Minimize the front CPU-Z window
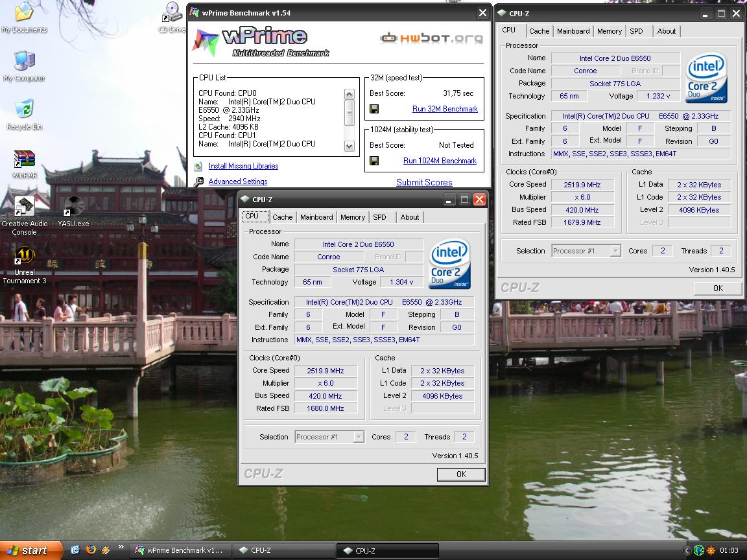The image size is (747, 560). [x=448, y=200]
